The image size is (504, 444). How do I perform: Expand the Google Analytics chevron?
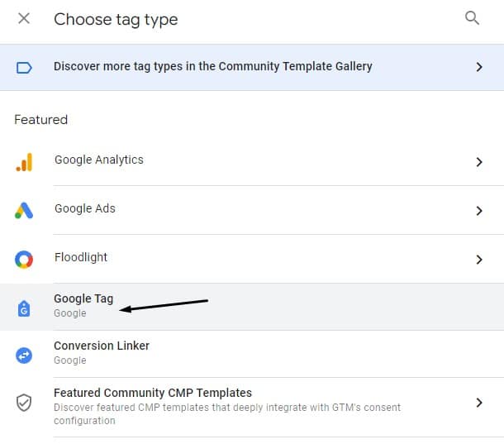(479, 162)
